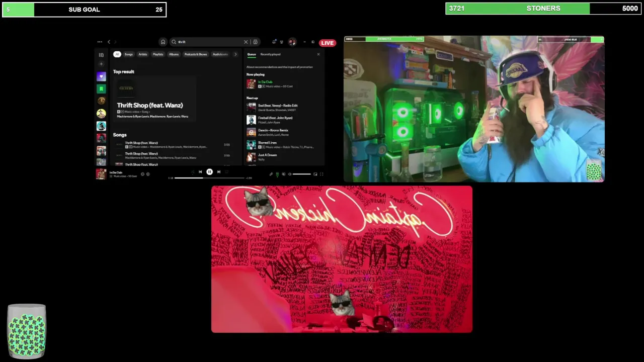644x362 pixels.
Task: Skip to previous track
Action: 200,171
